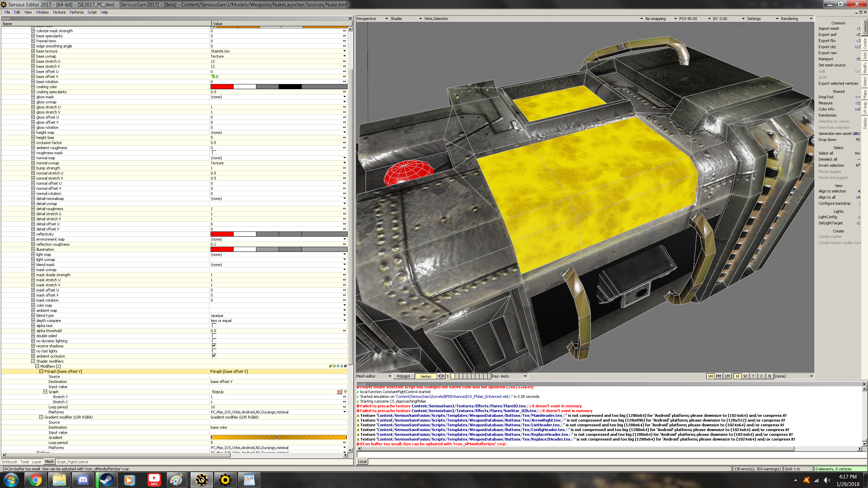This screenshot has width=868, height=488.
Task: Move modifier down with cyan down arrow
Action: [x=338, y=366]
